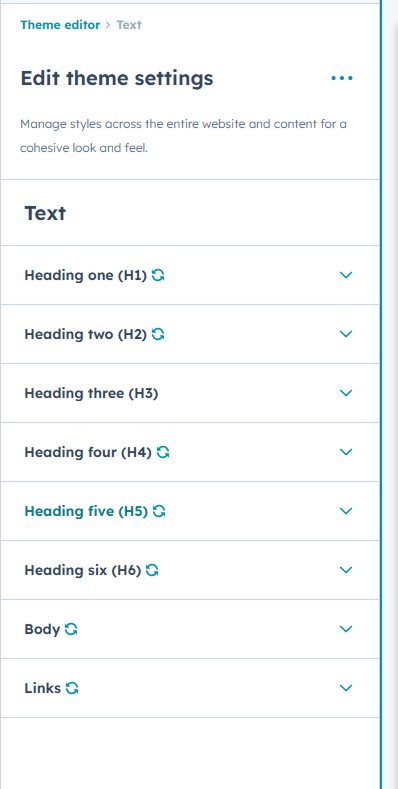Select the Heading five (H5) label
The width and height of the screenshot is (398, 789).
(x=86, y=511)
